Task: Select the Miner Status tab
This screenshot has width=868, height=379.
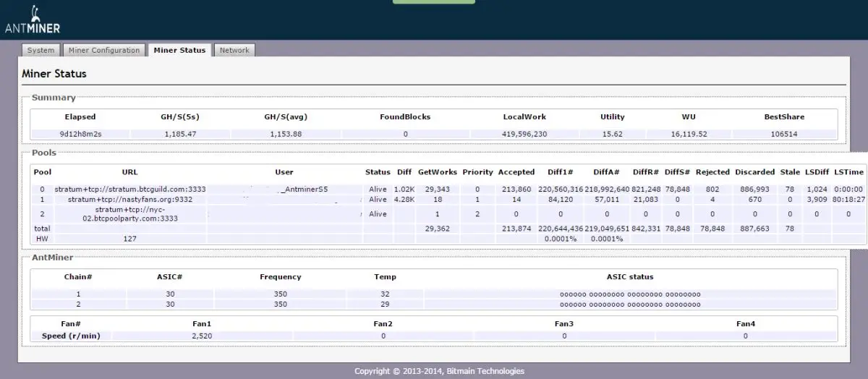Action: (x=179, y=51)
